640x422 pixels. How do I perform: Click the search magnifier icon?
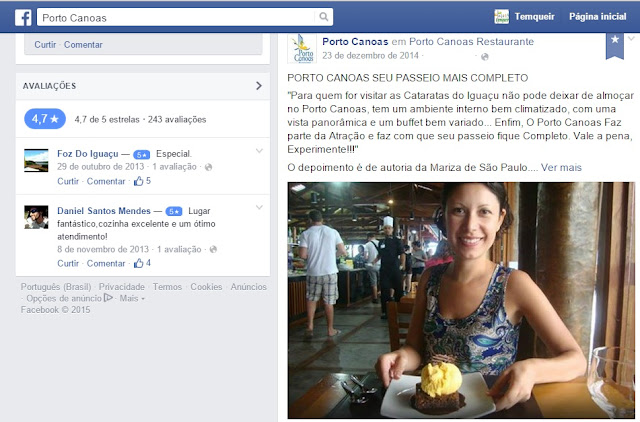[323, 17]
